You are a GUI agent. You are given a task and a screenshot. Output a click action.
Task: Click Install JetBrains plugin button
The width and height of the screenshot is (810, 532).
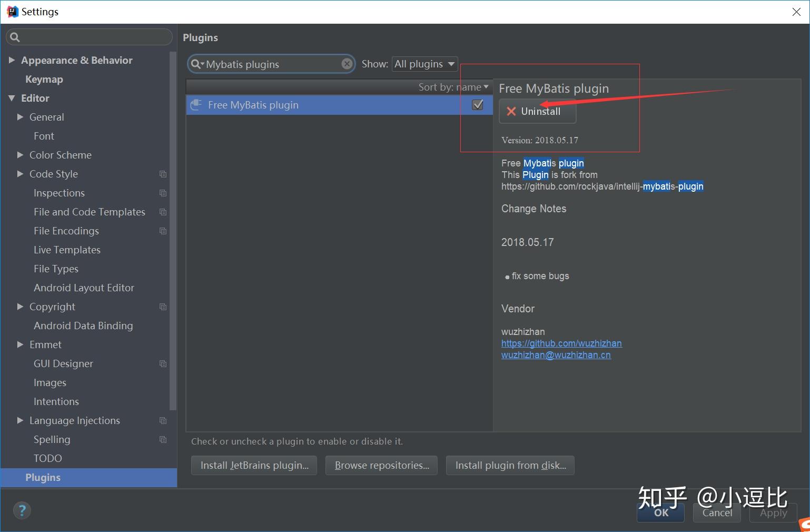(254, 465)
